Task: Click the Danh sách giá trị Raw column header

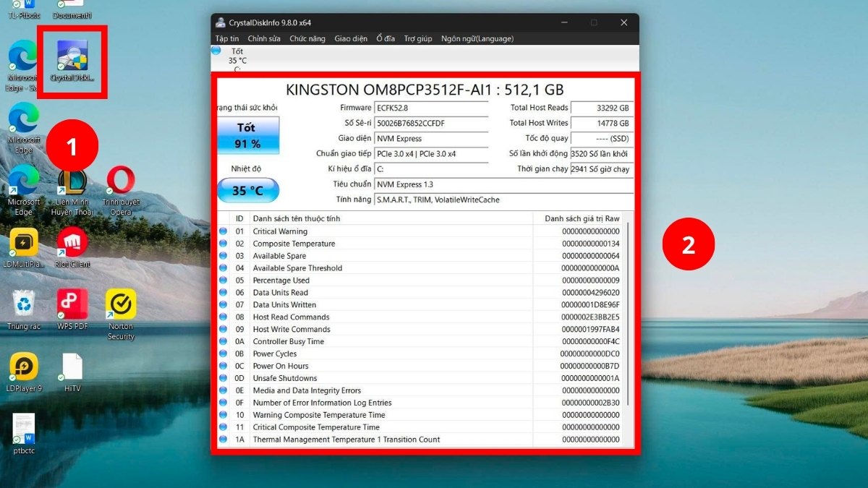Action: pyautogui.click(x=582, y=218)
